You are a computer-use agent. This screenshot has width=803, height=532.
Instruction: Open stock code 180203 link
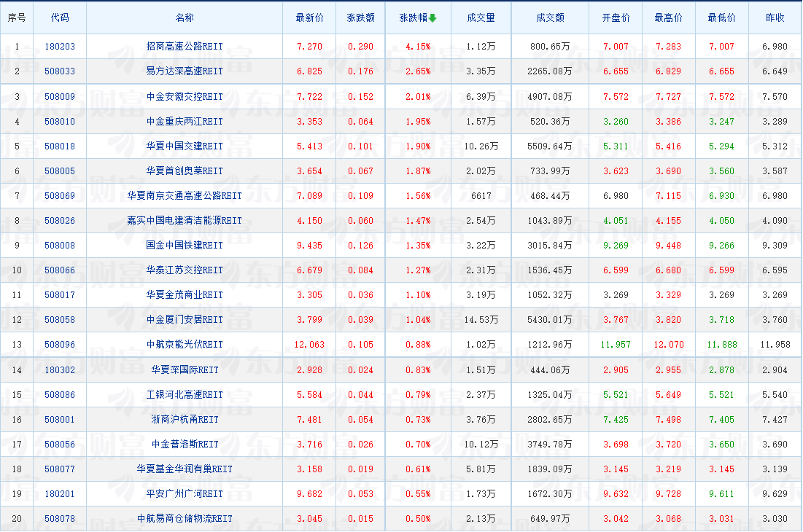pos(60,47)
